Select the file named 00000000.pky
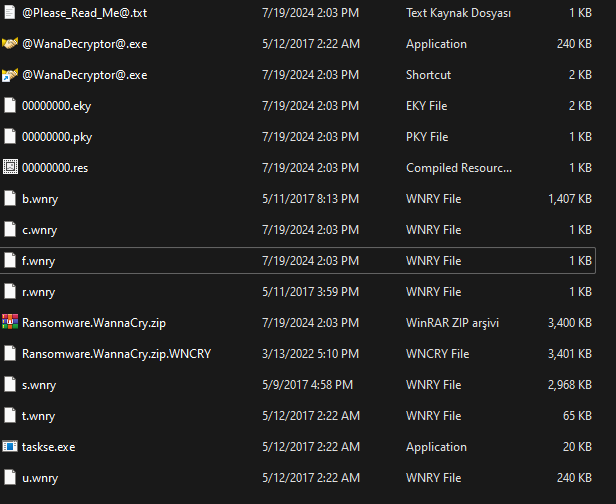616x504 pixels. [56, 137]
